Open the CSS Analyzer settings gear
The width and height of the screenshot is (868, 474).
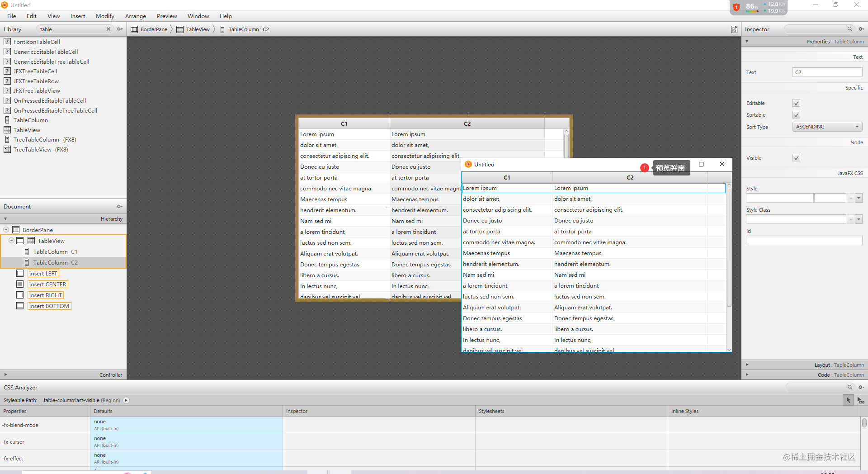[x=861, y=387]
